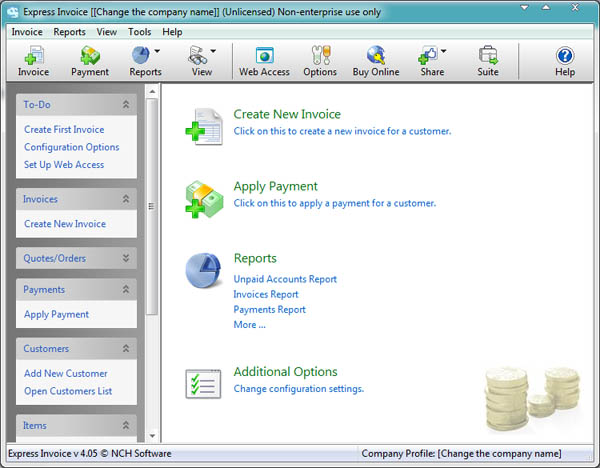Open the Invoice menu in menu bar
This screenshot has width=600, height=468.
pos(27,32)
